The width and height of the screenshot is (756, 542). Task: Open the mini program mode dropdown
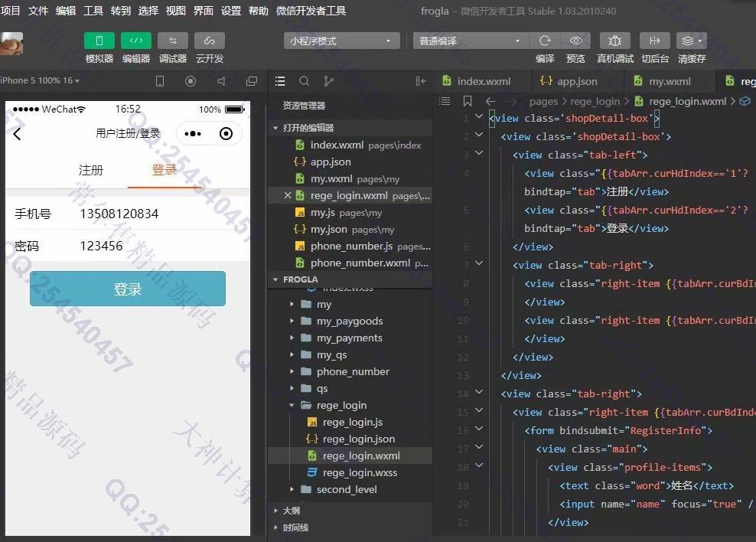click(x=341, y=41)
